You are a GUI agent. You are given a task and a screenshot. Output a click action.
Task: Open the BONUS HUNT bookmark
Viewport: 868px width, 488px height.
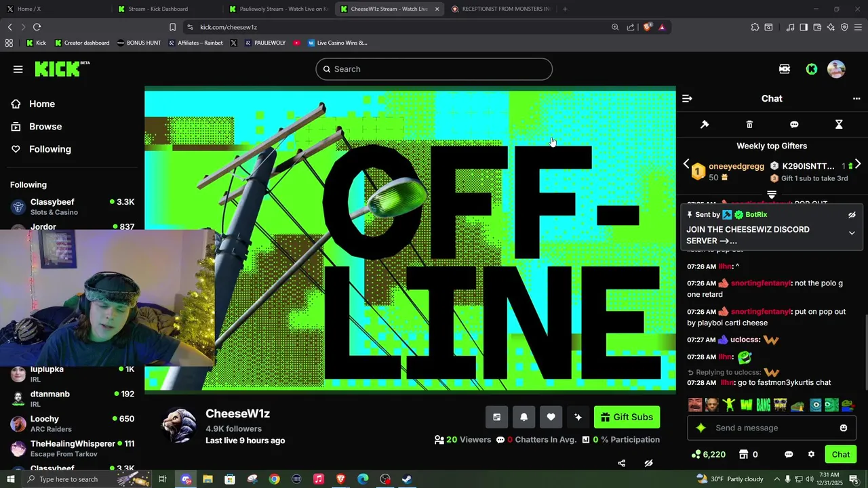pos(138,43)
